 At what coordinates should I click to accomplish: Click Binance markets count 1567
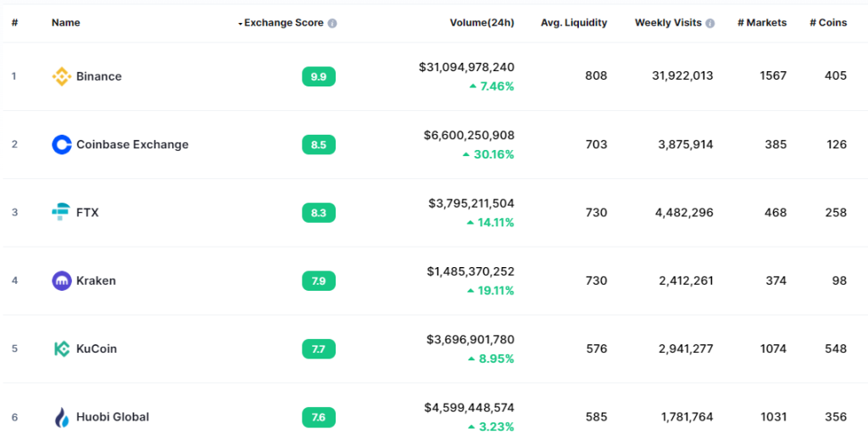click(x=773, y=75)
